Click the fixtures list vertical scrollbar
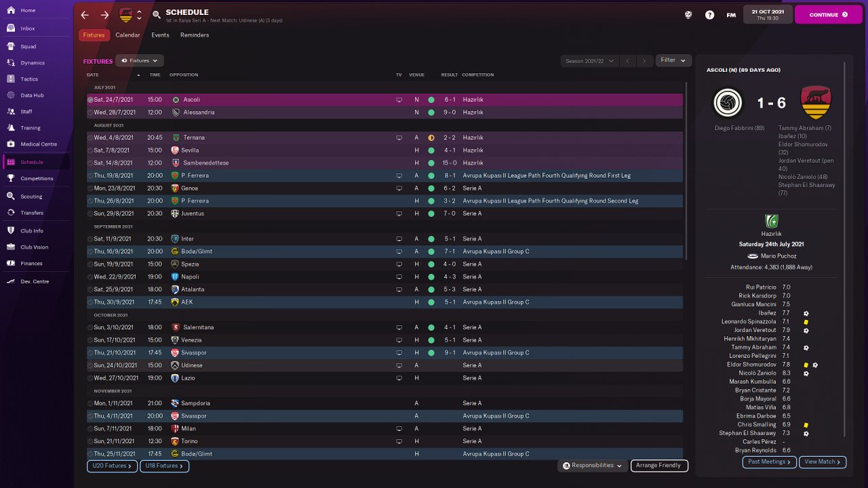Image resolution: width=868 pixels, height=488 pixels. (x=686, y=169)
